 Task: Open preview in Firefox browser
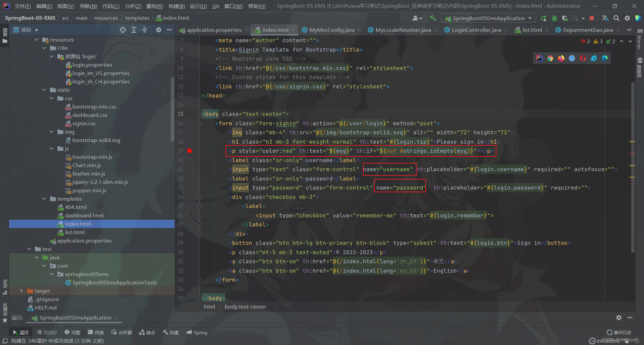pos(561,58)
